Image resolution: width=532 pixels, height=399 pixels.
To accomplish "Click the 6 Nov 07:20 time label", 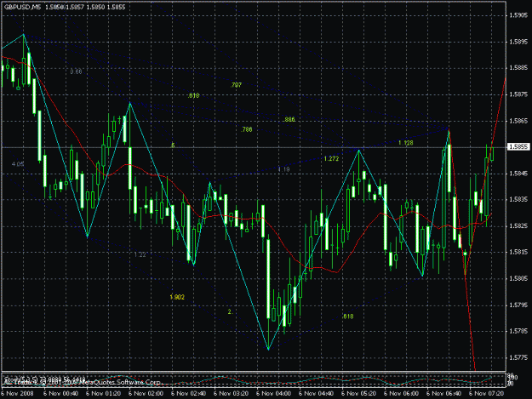I will (487, 394).
